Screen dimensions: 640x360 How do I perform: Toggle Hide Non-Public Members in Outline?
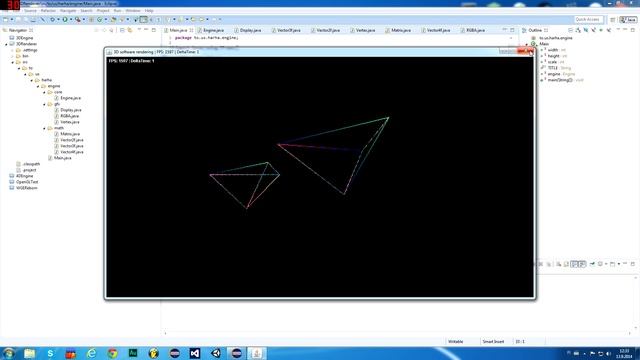coord(601,30)
